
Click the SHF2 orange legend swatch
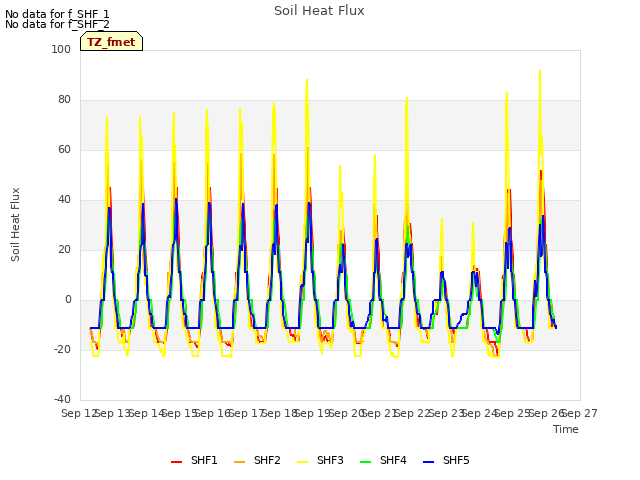click(x=240, y=461)
